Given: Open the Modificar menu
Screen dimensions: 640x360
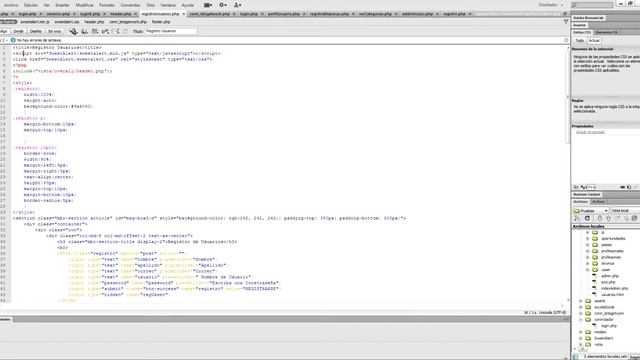Looking at the screenshot, I should pyautogui.click(x=84, y=5).
